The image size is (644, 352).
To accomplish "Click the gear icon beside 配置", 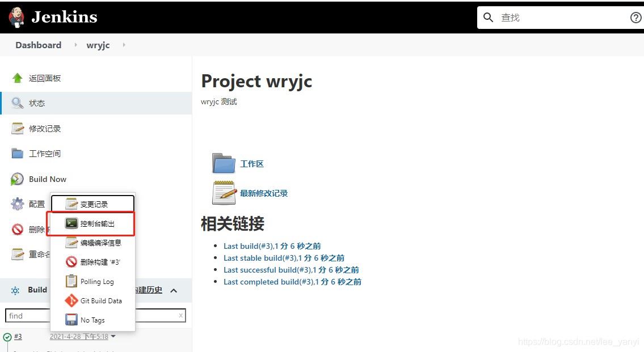I will click(17, 204).
